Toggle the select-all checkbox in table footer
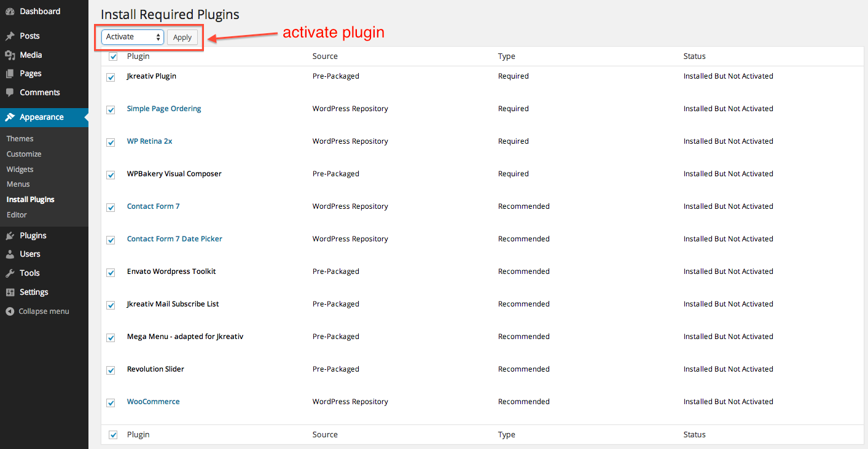The height and width of the screenshot is (449, 868). coord(113,435)
